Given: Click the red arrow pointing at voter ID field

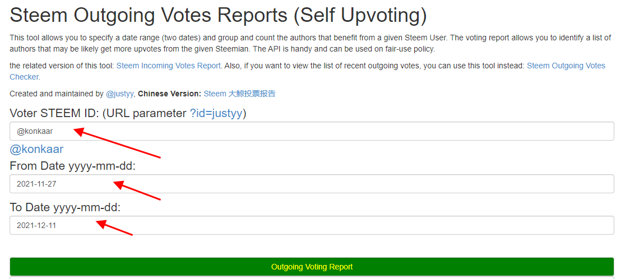Looking at the screenshot, I should [x=117, y=143].
